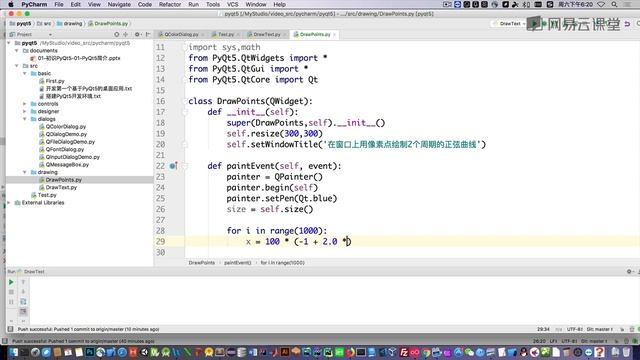Switch to the Test.py editor tab
The height and width of the screenshot is (360, 640).
point(226,34)
